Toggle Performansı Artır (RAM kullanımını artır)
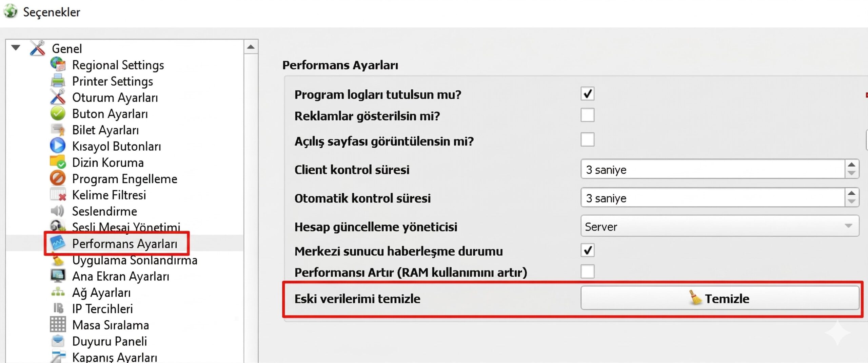The height and width of the screenshot is (363, 868). [588, 271]
